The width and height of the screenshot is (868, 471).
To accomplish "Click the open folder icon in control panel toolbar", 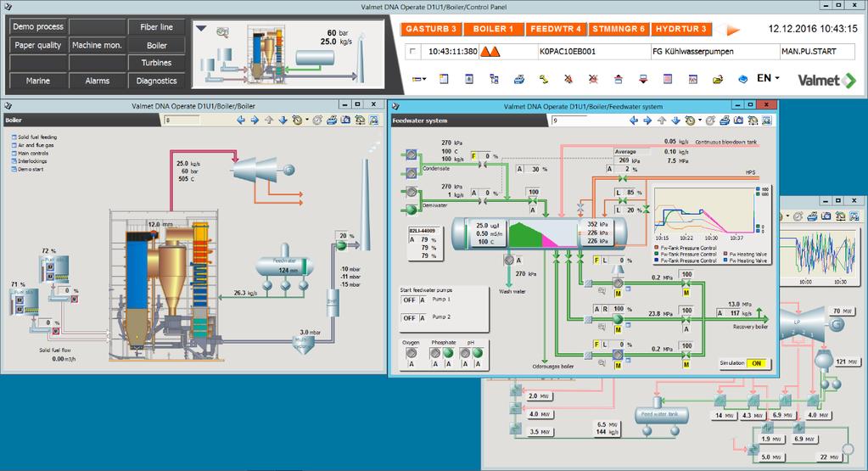I will tap(718, 79).
